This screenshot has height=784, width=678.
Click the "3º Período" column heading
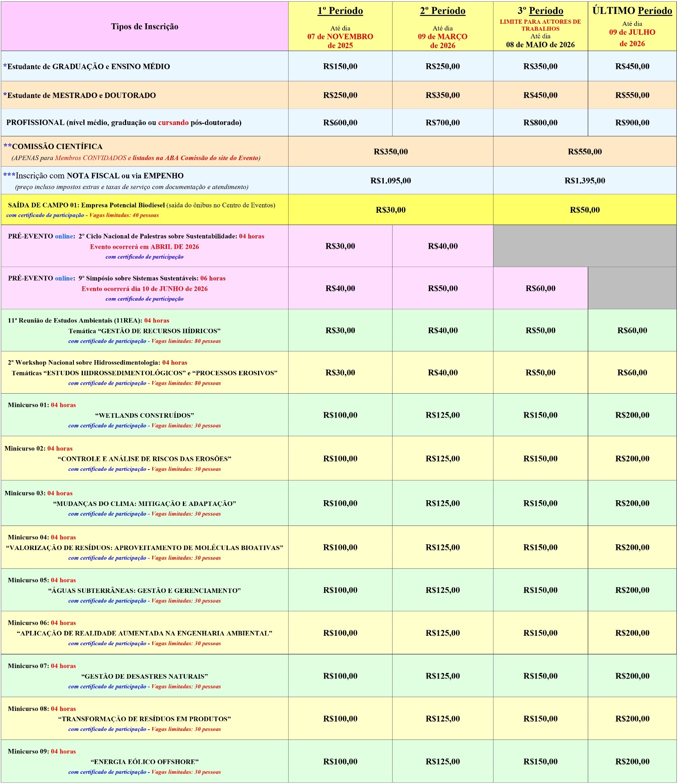(540, 11)
